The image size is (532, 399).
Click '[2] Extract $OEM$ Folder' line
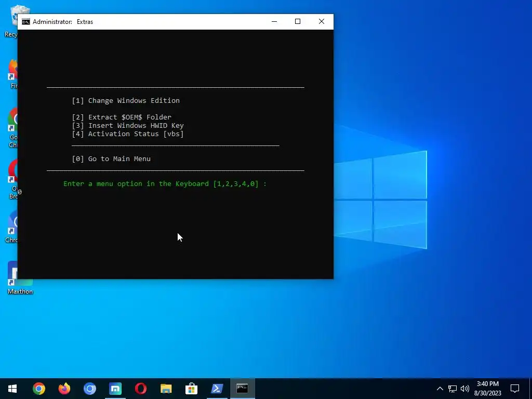pyautogui.click(x=122, y=117)
